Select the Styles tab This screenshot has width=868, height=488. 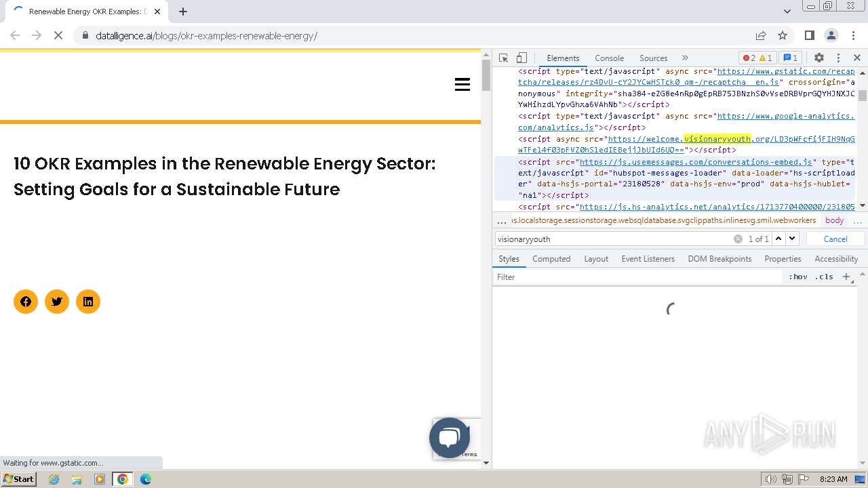(509, 259)
